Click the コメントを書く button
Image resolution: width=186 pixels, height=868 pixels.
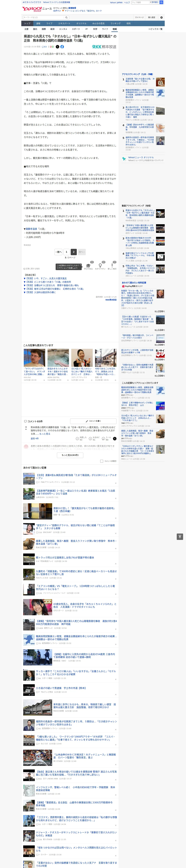pyautogui.click(x=93, y=421)
